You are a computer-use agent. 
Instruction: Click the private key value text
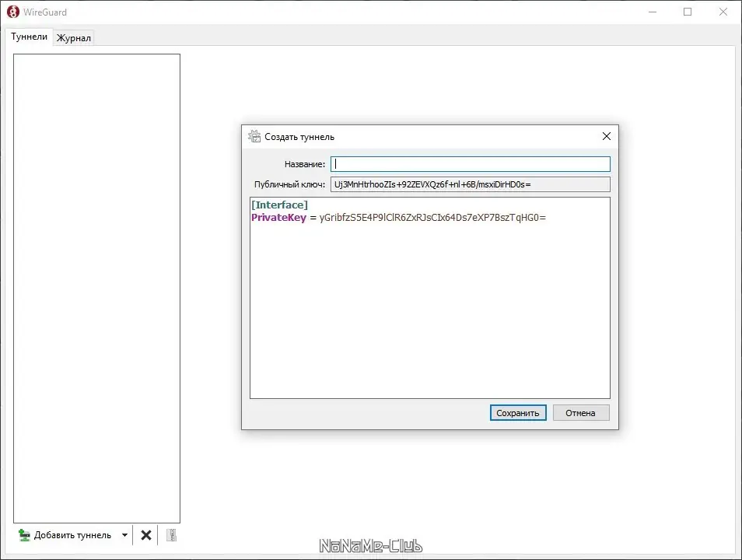coord(432,217)
